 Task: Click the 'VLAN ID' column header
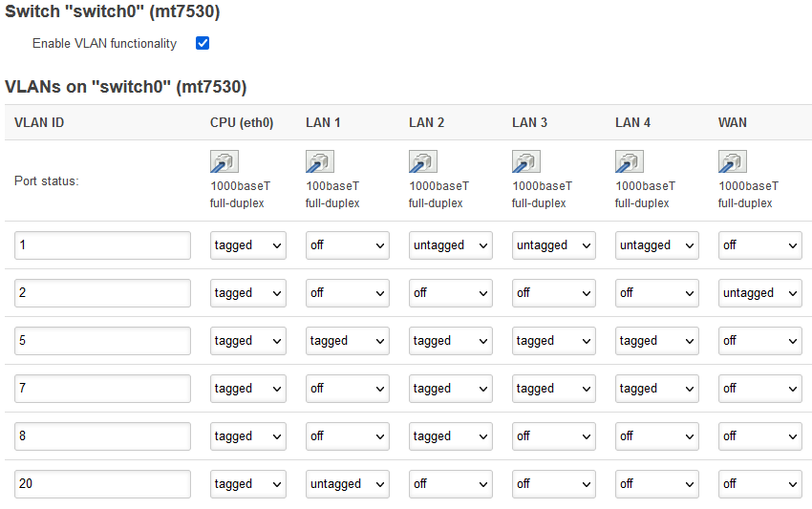(x=39, y=123)
